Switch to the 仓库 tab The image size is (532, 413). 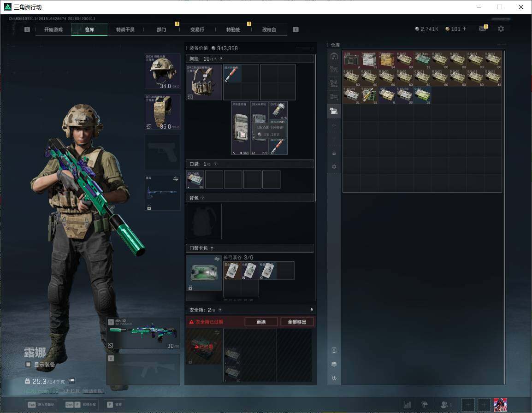coord(89,29)
